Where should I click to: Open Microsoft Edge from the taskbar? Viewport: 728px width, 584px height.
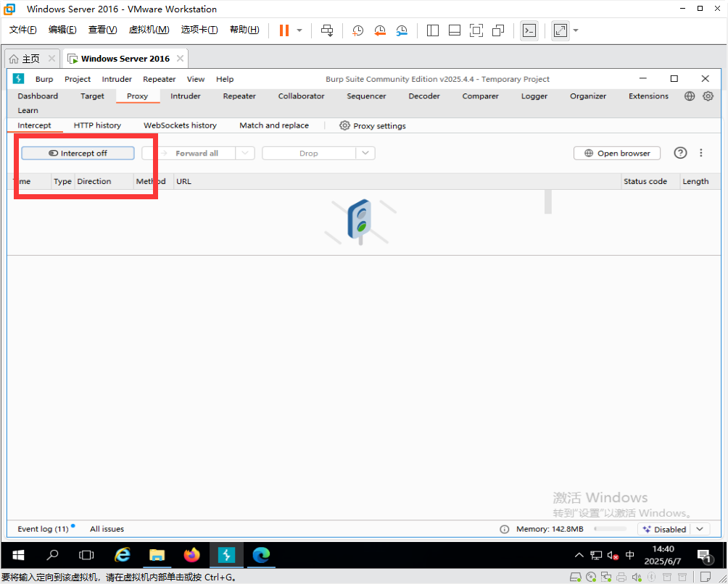point(261,555)
